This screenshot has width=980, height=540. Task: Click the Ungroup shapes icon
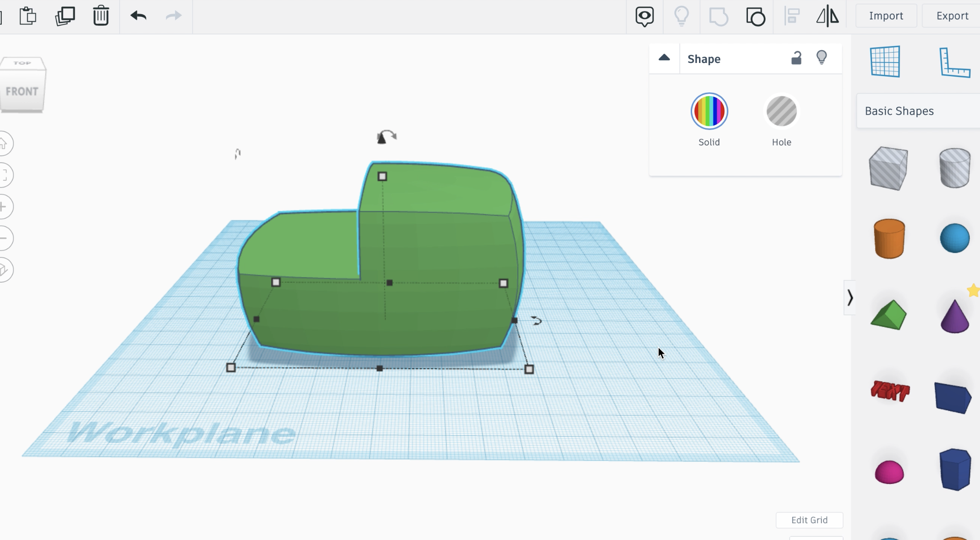[756, 17]
